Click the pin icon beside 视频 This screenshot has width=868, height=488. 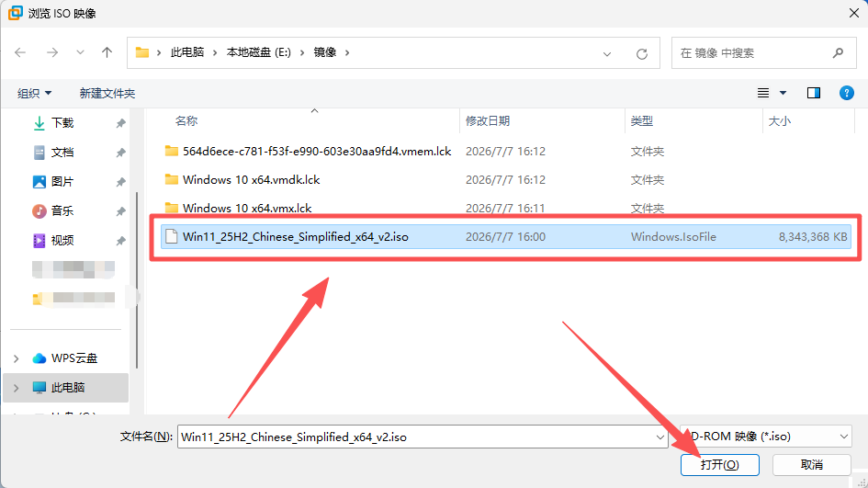pos(120,241)
